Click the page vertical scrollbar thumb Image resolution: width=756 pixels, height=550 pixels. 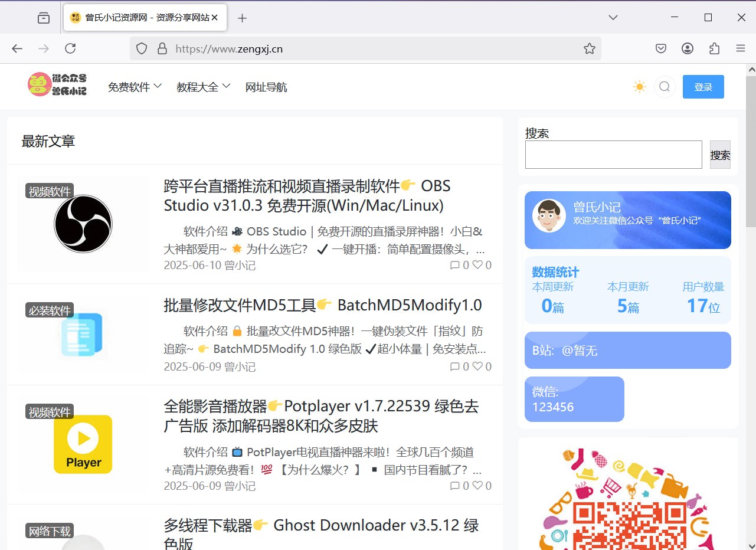point(751,152)
